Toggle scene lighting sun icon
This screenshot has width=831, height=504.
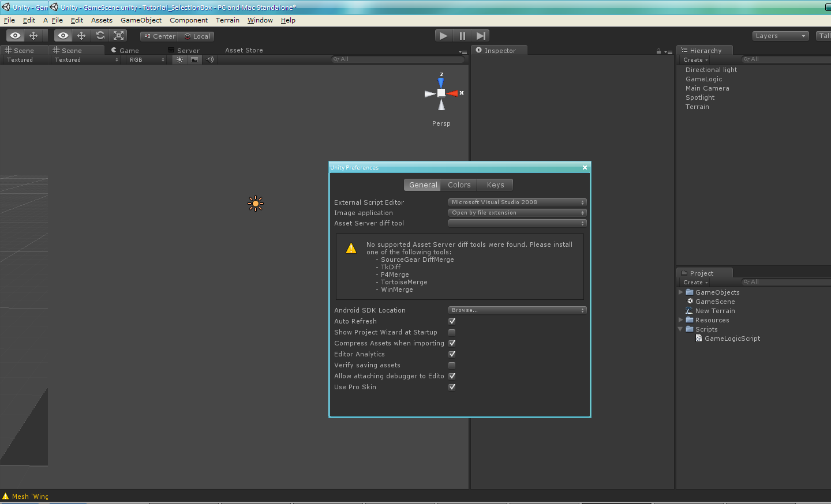pyautogui.click(x=180, y=59)
